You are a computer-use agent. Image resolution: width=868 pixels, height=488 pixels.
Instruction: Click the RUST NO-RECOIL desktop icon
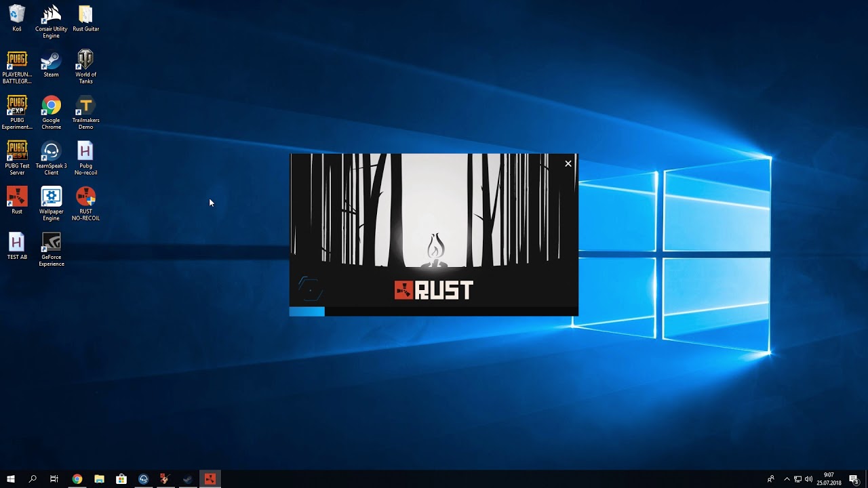click(85, 203)
